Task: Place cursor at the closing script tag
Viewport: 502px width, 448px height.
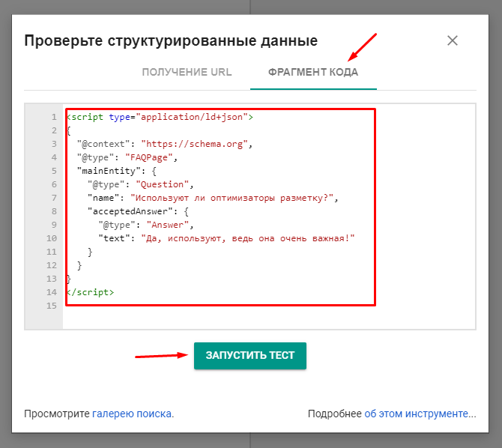Action: tap(90, 292)
